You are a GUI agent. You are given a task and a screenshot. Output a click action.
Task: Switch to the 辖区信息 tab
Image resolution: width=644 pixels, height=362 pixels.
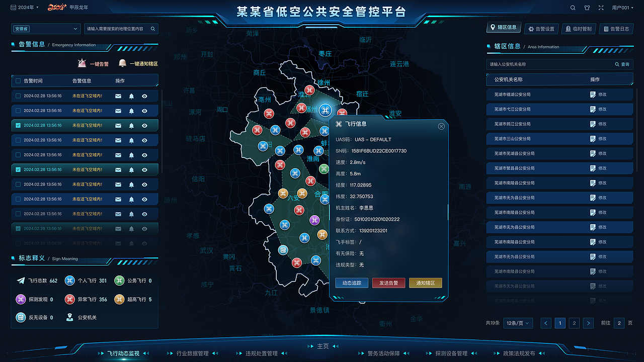(x=504, y=28)
